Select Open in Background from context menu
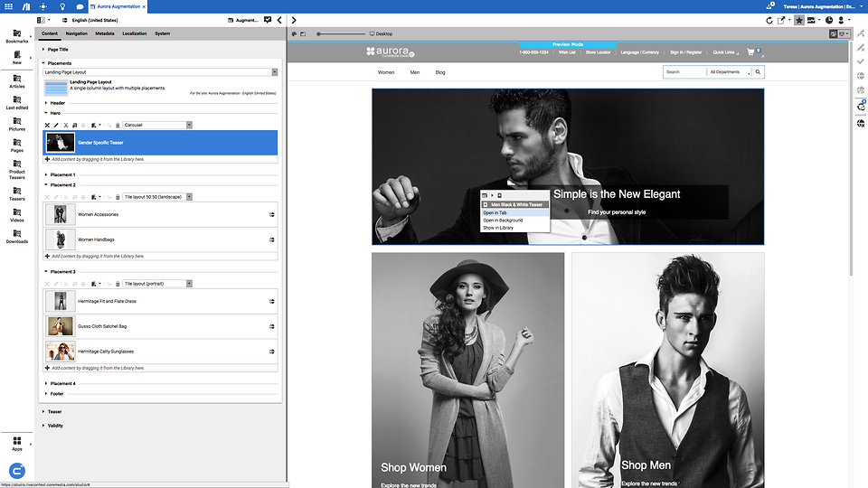Image resolution: width=868 pixels, height=488 pixels. [x=514, y=221]
